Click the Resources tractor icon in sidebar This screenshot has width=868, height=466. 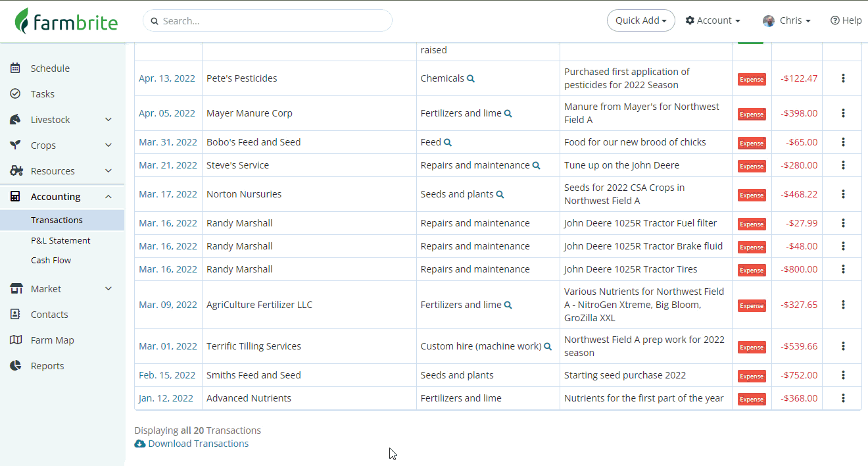(x=16, y=170)
